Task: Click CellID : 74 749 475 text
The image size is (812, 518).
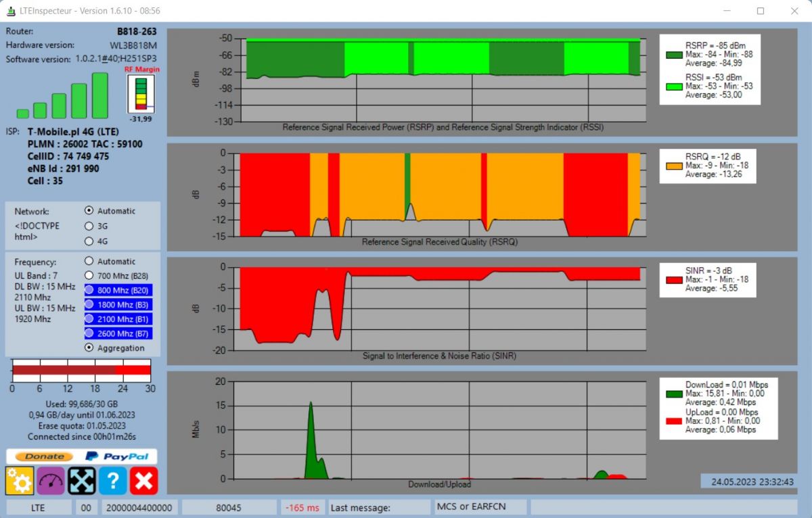Action: coord(69,156)
